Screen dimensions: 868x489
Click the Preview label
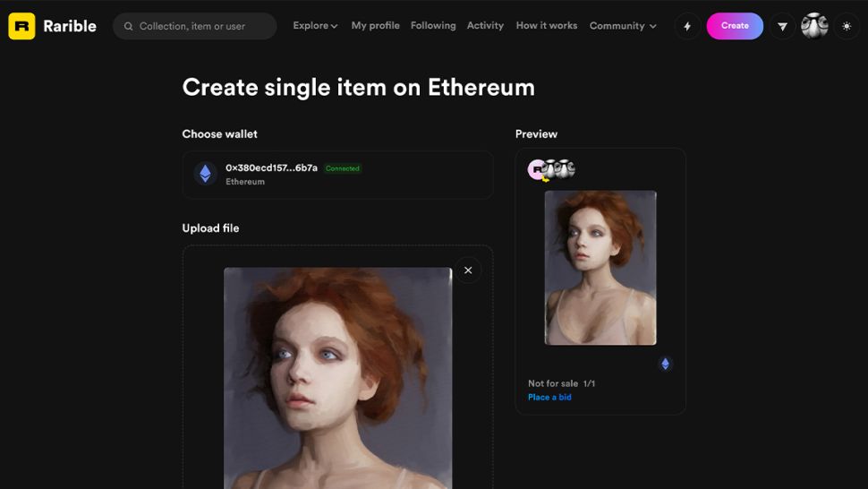pos(536,134)
